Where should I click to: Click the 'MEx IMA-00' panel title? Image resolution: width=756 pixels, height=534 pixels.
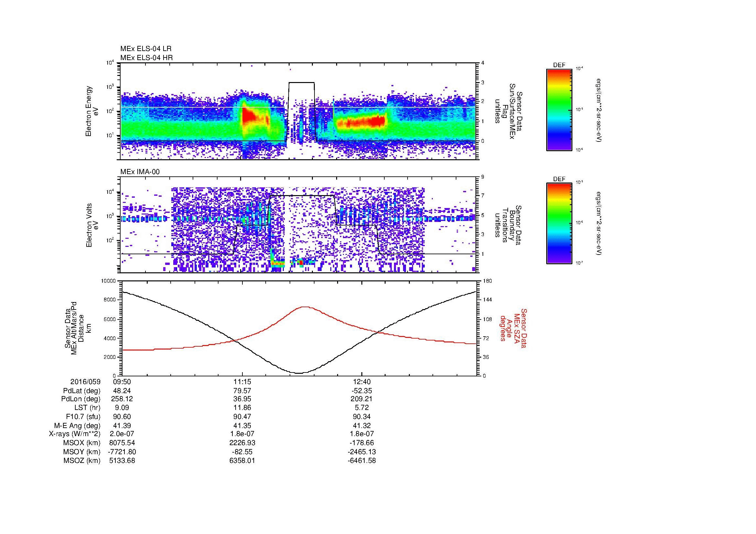point(140,172)
